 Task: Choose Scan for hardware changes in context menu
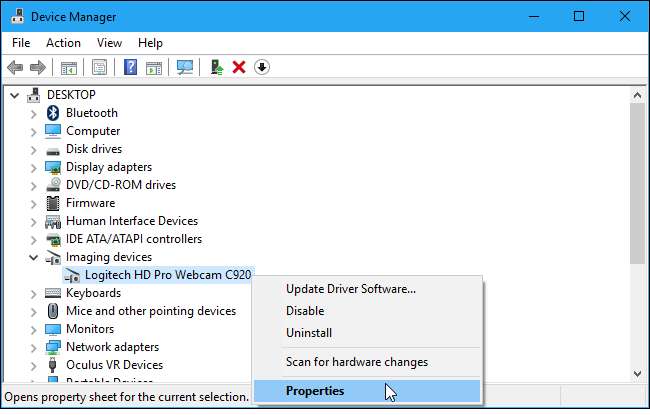[x=367, y=362]
